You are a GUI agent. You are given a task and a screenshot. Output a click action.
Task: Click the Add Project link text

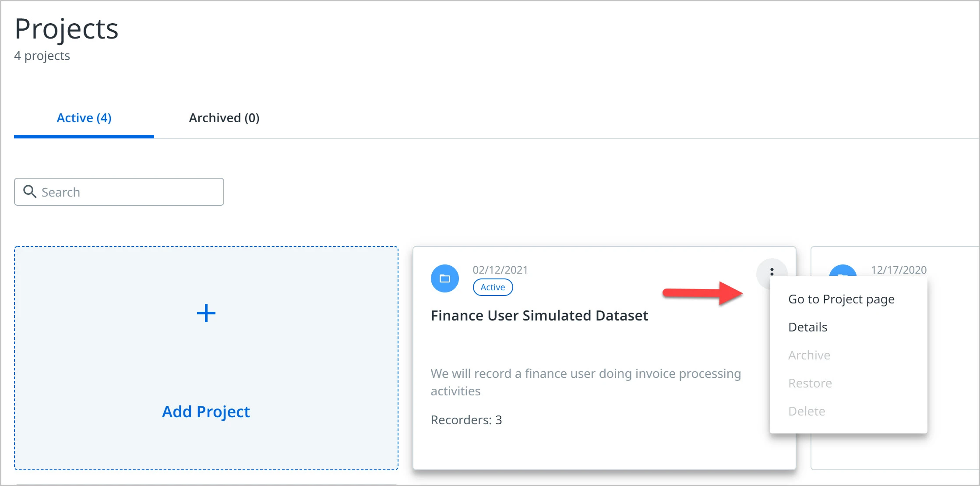pos(206,412)
